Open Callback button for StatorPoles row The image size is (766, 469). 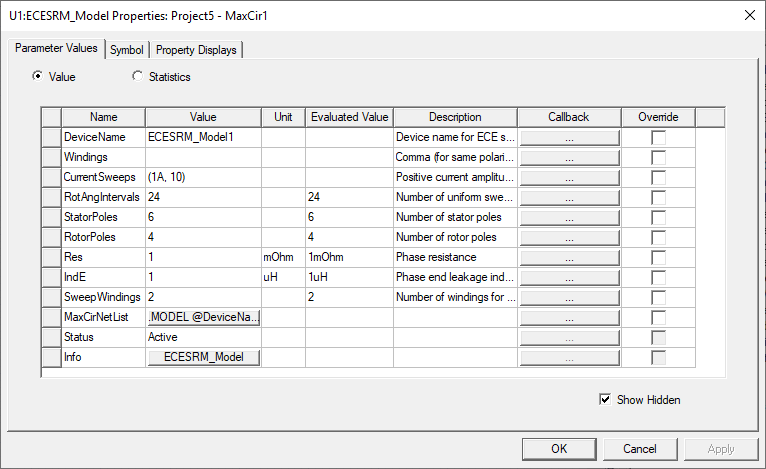point(569,218)
